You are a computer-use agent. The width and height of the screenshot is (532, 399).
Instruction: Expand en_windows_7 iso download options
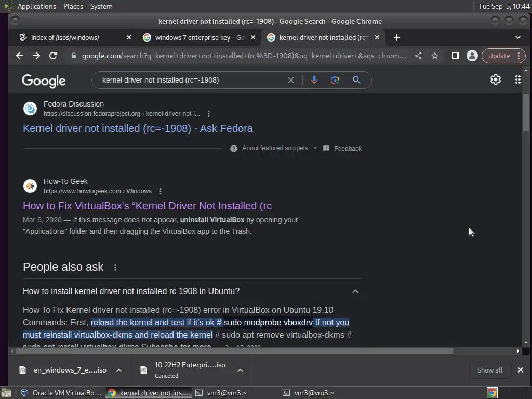pyautogui.click(x=119, y=370)
